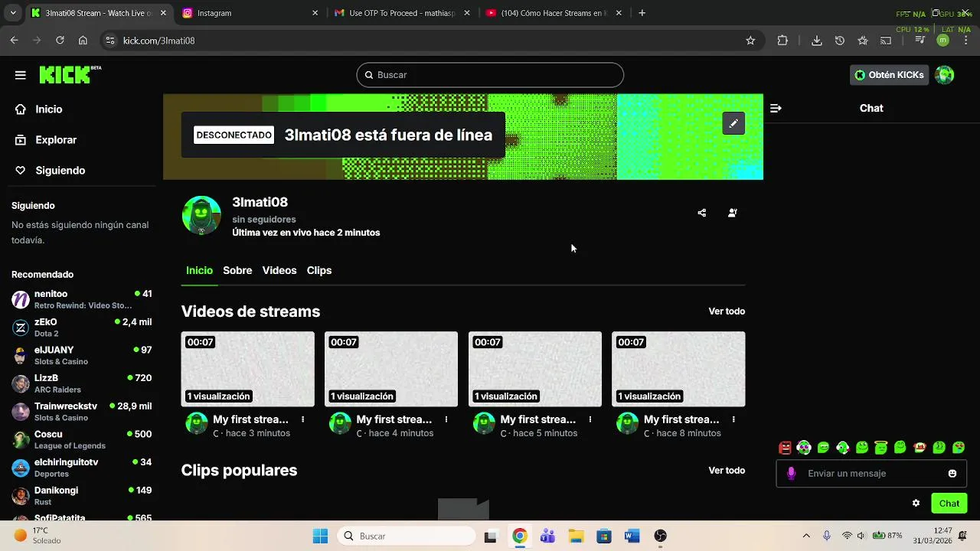
Task: Play the stream video from 3 minutes ago
Action: click(x=247, y=369)
